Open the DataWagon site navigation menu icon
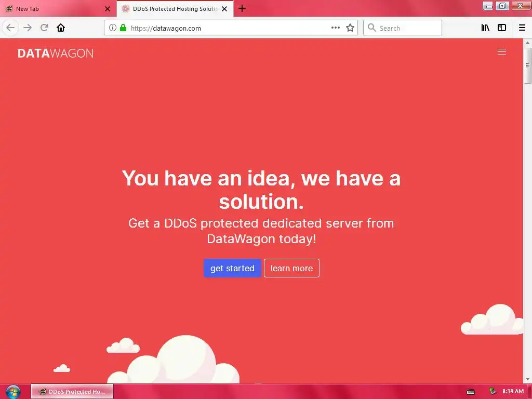 (502, 51)
